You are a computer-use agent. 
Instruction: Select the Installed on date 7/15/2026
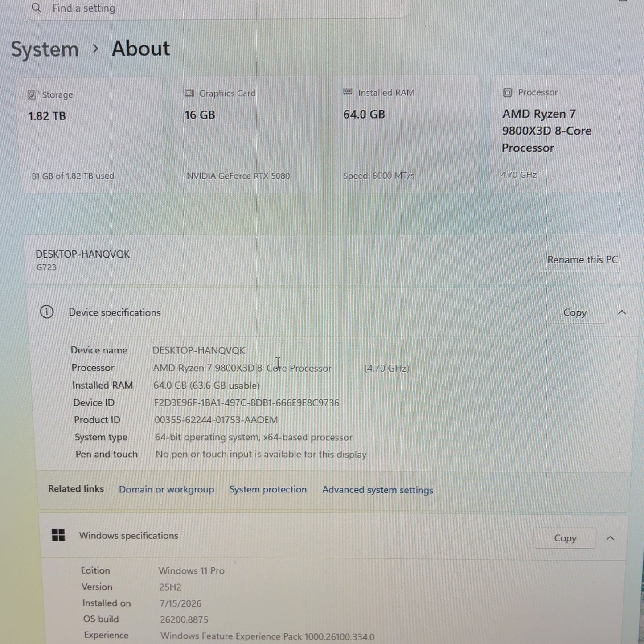(x=180, y=603)
